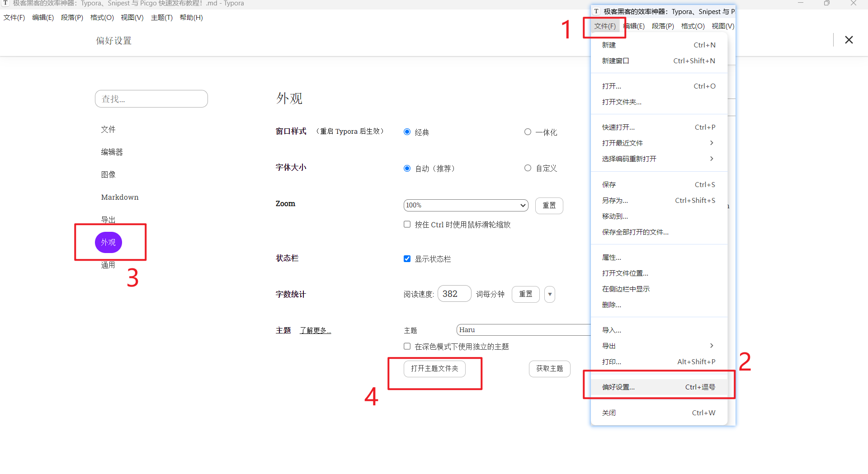Click the 打开主题文件夹 button
This screenshot has height=474, width=868.
coord(434,369)
